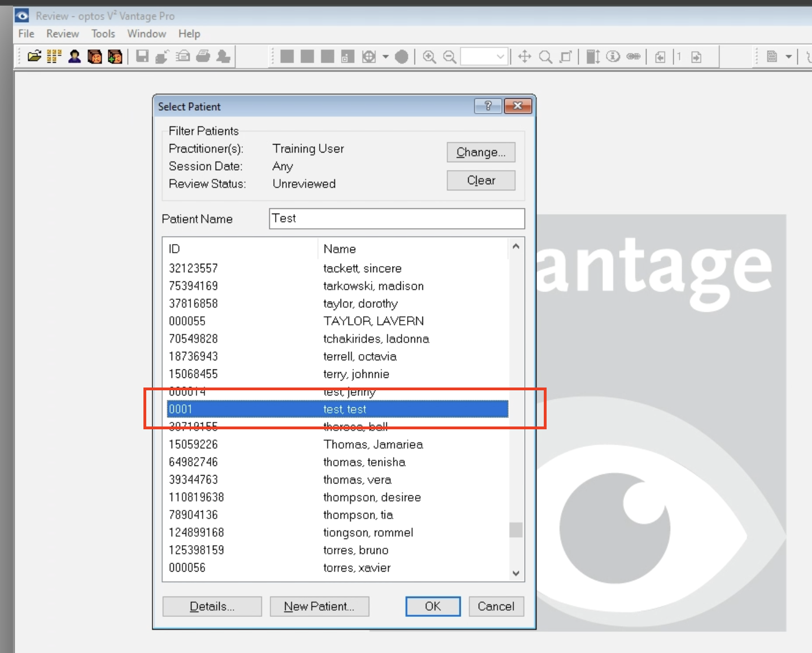The height and width of the screenshot is (653, 812).
Task: Select patient row tiongson, rommel
Action: (x=338, y=532)
